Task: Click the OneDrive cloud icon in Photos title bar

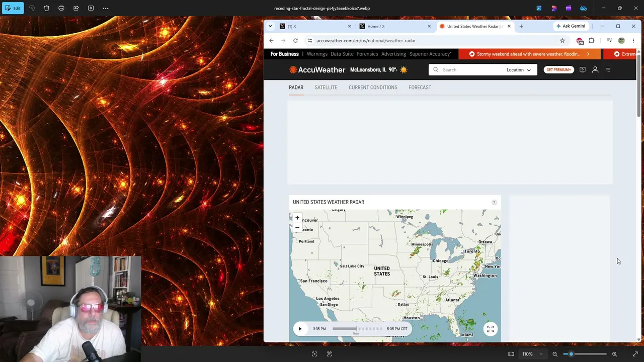Action: (x=584, y=8)
